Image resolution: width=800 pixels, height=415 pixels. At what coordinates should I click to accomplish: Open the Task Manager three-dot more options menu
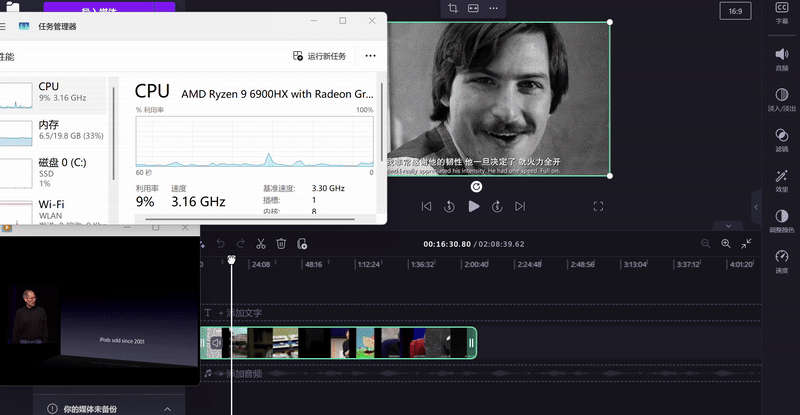(x=370, y=56)
